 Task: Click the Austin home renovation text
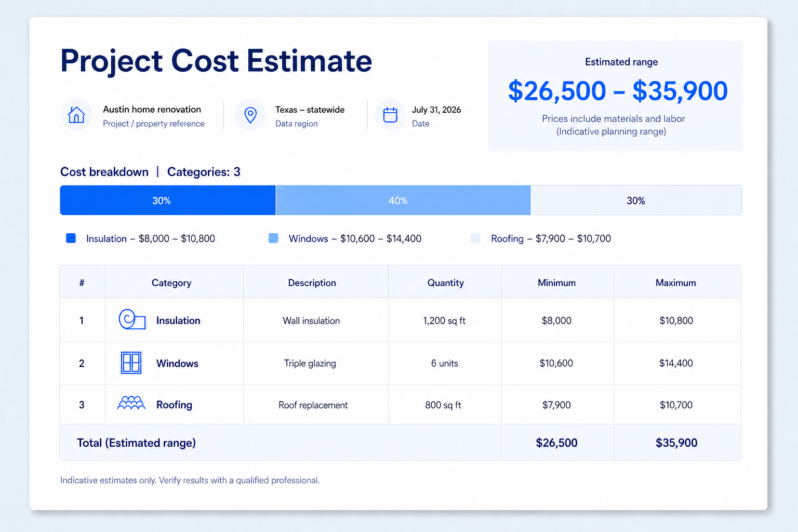tap(152, 109)
